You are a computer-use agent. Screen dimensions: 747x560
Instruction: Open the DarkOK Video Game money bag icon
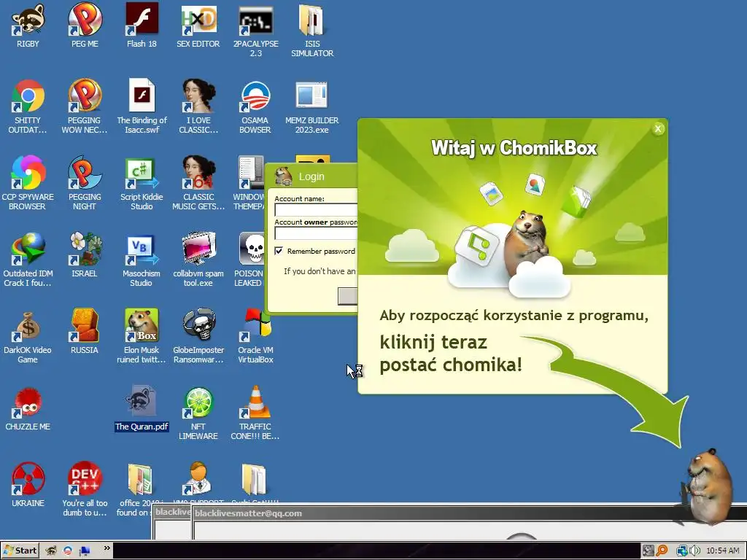28,326
